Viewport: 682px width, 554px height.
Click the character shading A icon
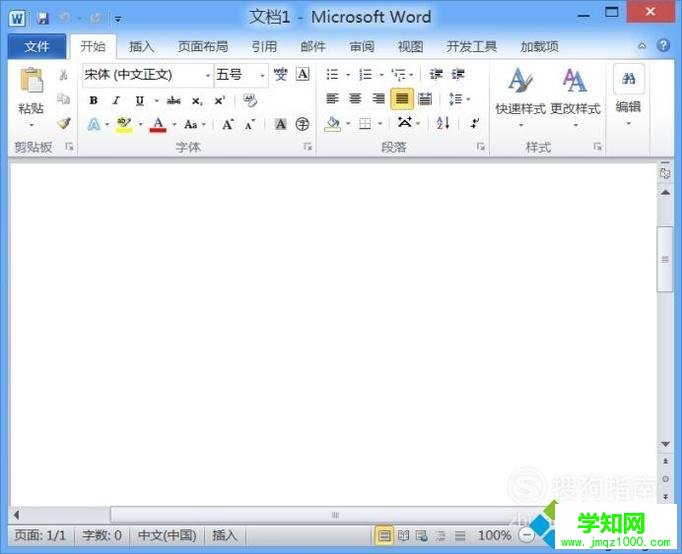point(281,124)
